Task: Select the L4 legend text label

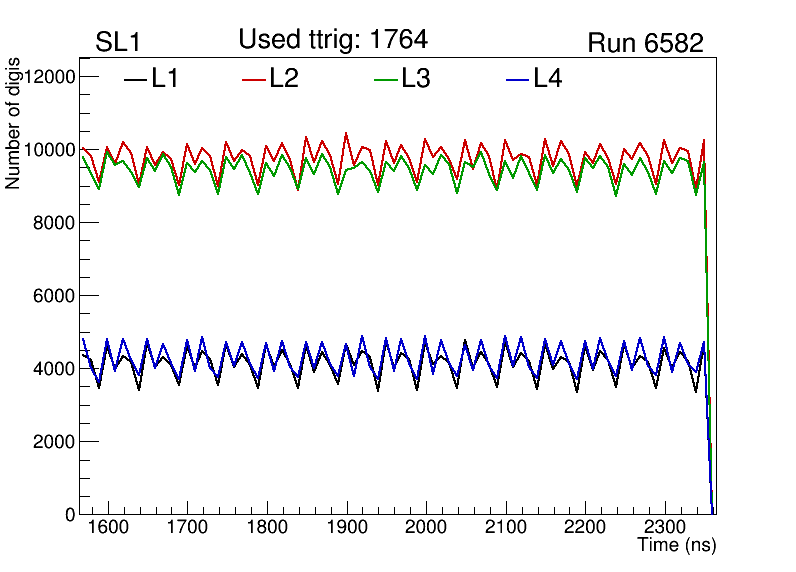Action: pos(547,78)
